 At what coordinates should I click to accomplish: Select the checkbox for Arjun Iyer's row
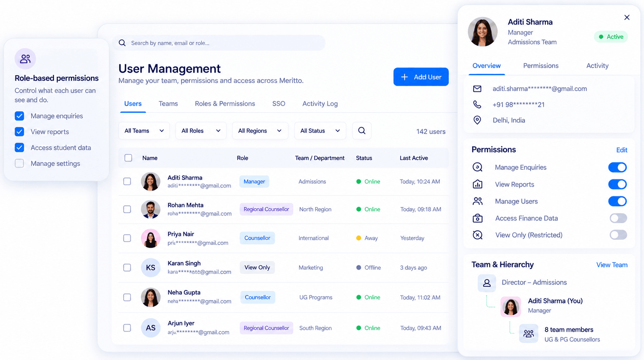click(127, 328)
